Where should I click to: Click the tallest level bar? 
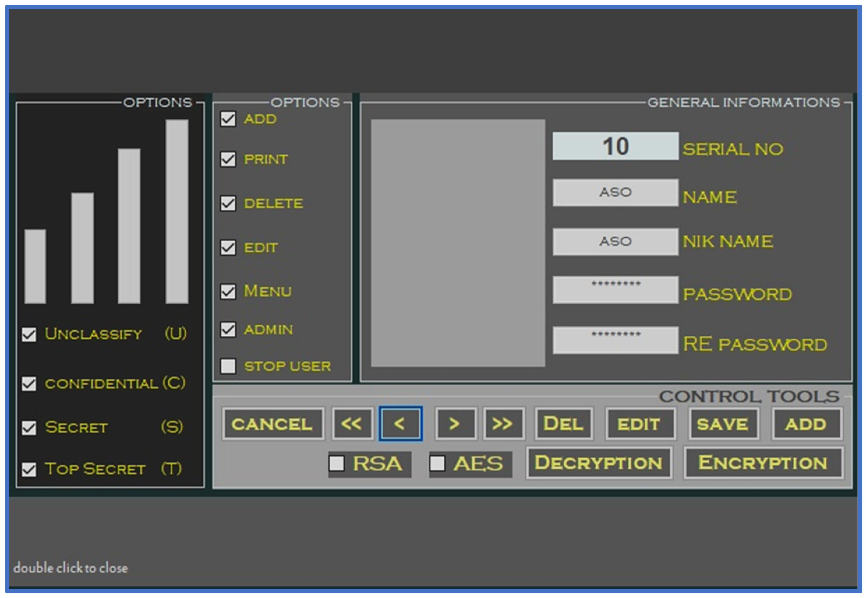click(x=177, y=211)
